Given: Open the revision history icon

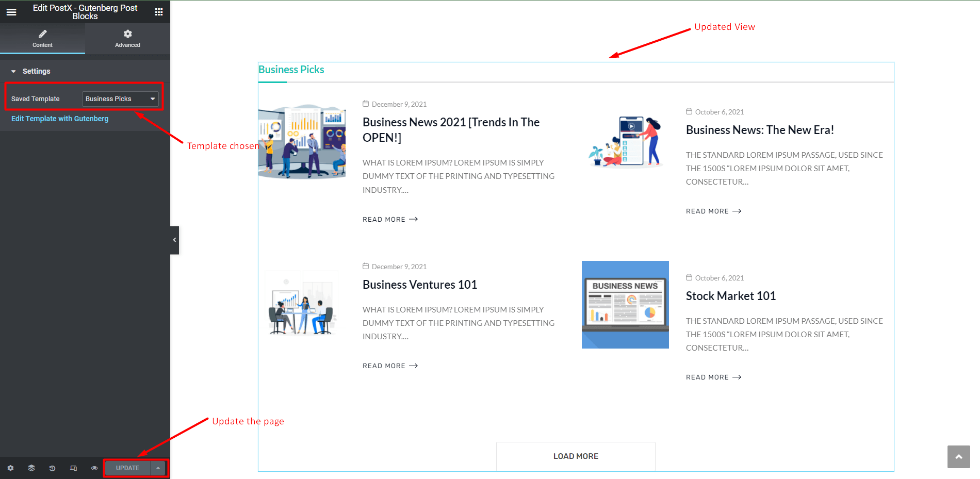Looking at the screenshot, I should click(x=52, y=468).
